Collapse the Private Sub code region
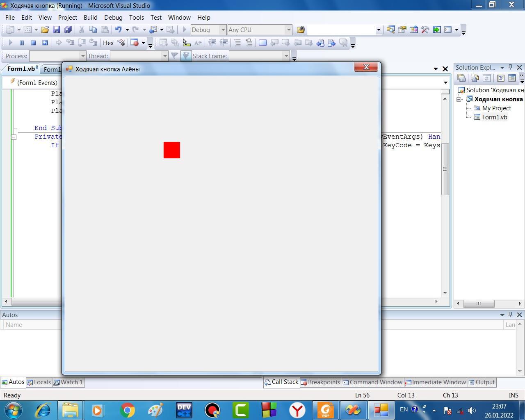525x420 pixels. pos(14,137)
